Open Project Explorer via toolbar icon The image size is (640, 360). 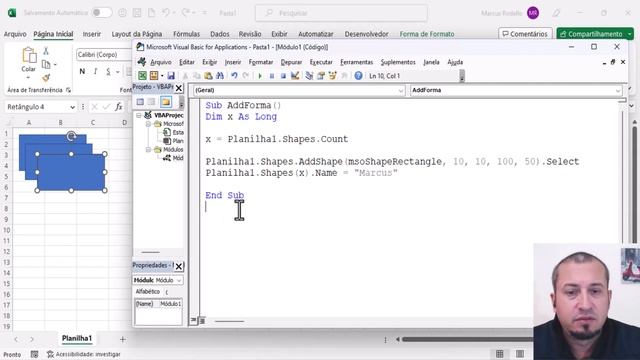pos(309,76)
